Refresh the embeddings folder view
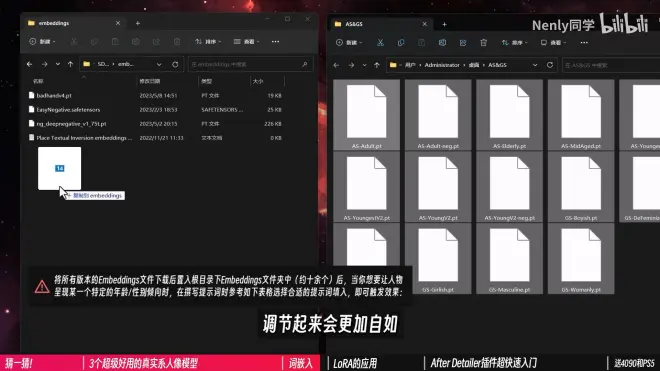The width and height of the screenshot is (660, 371). (175, 64)
